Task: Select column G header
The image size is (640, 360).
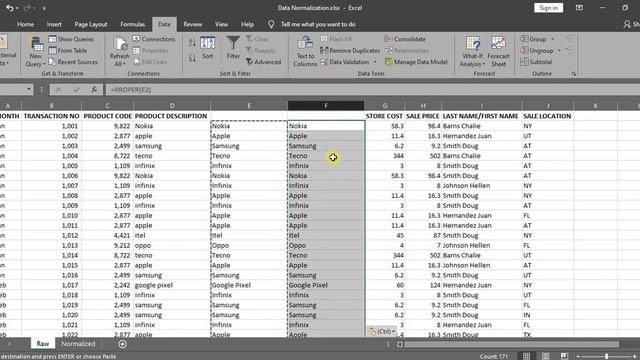Action: [384, 106]
